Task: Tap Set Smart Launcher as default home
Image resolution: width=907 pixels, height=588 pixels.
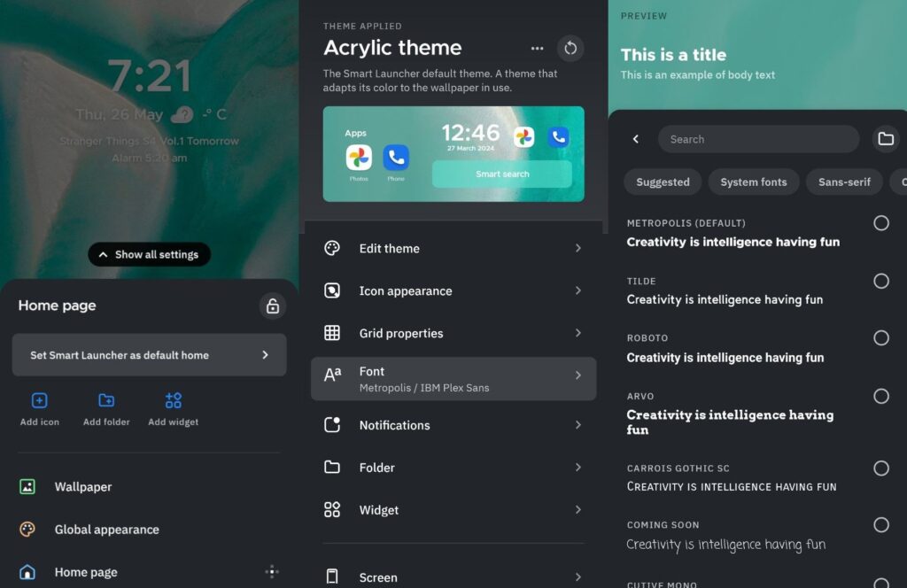Action: (x=149, y=355)
